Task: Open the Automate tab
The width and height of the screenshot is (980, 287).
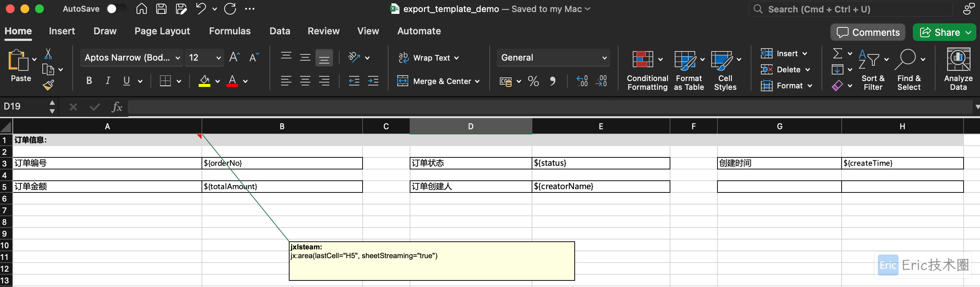Action: (419, 31)
